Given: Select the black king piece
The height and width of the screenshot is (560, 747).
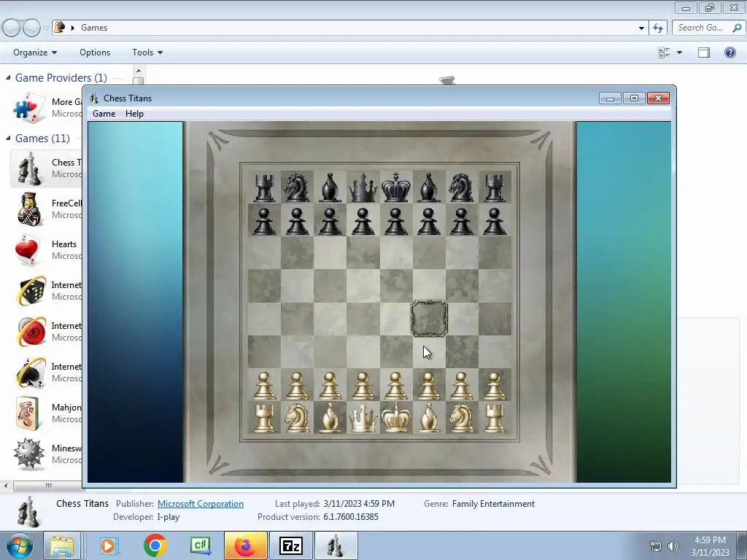Looking at the screenshot, I should 396,187.
